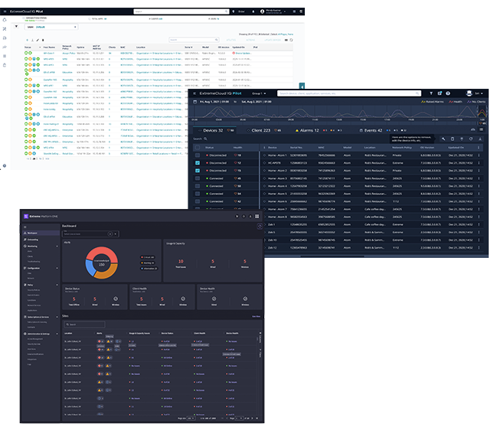
Task: Go to next page in Sites table footer
Action: (x=252, y=418)
